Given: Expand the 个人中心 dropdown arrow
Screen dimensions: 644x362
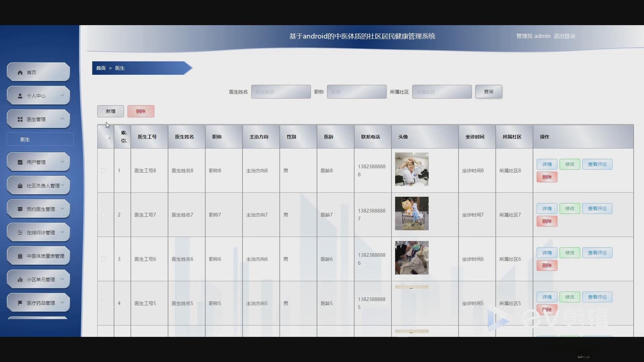Looking at the screenshot, I should [x=62, y=96].
